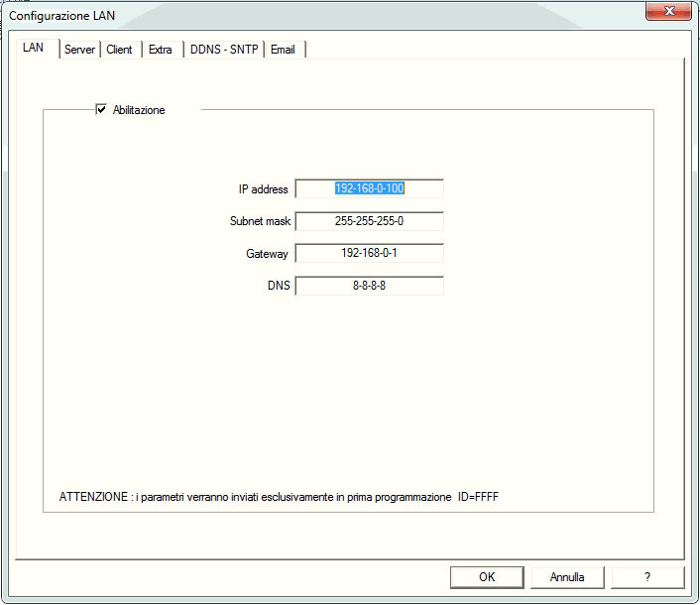This screenshot has height=605, width=700.
Task: Click the IP address input field
Action: (369, 188)
